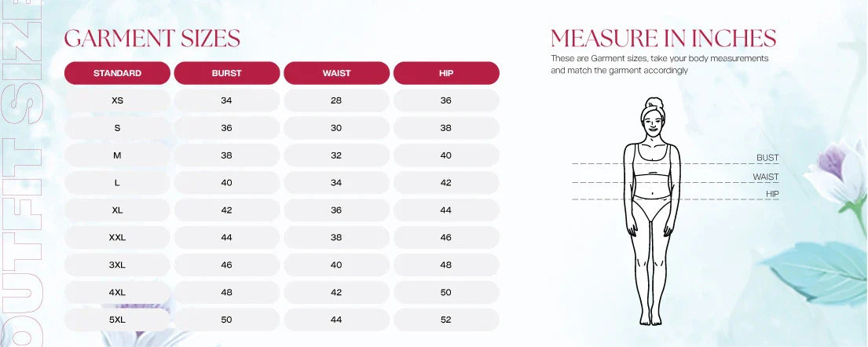Screen dimensions: 868x347
Task: Click the MEASURE IN INCHES heading
Action: coord(663,38)
